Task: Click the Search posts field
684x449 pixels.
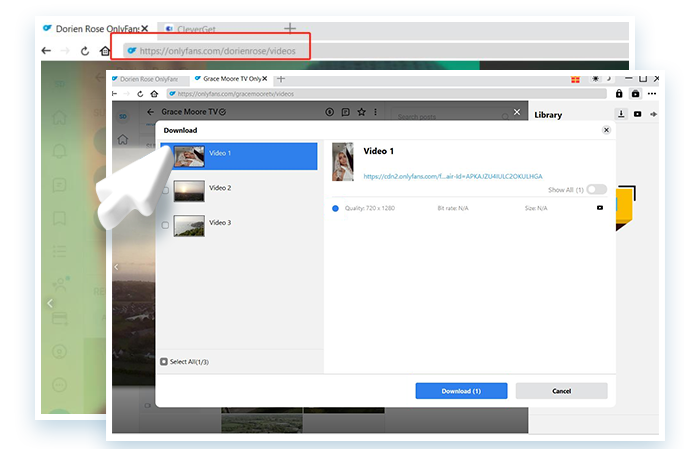Action: click(x=451, y=117)
